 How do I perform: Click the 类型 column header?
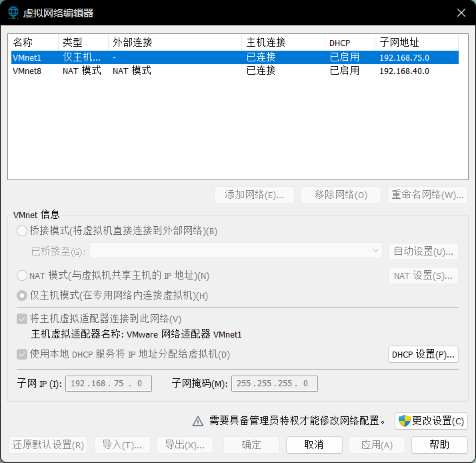(x=83, y=42)
